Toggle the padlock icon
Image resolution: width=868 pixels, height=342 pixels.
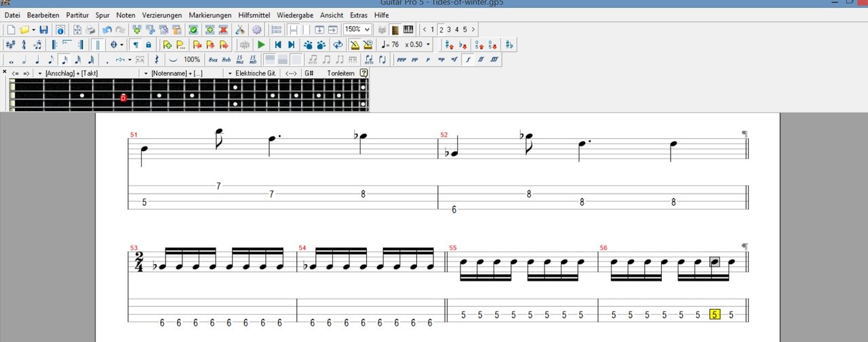[x=149, y=45]
